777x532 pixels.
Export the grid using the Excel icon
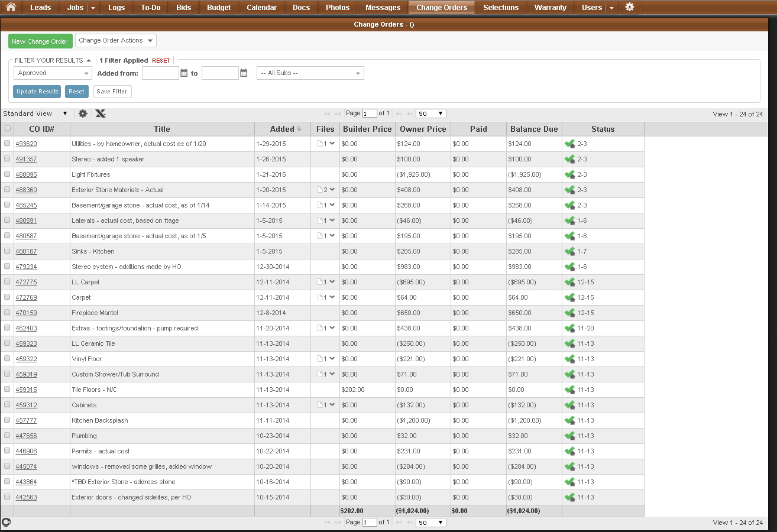pos(101,113)
